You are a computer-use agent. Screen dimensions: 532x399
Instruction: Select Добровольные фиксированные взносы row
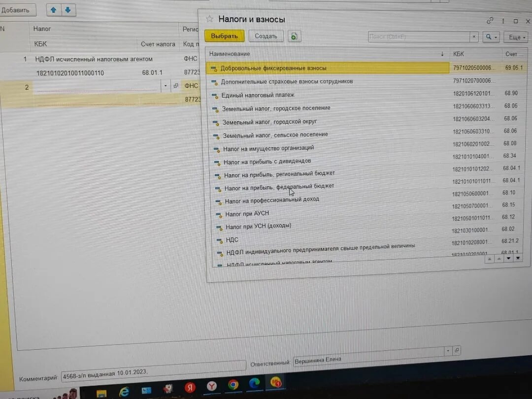[366, 68]
